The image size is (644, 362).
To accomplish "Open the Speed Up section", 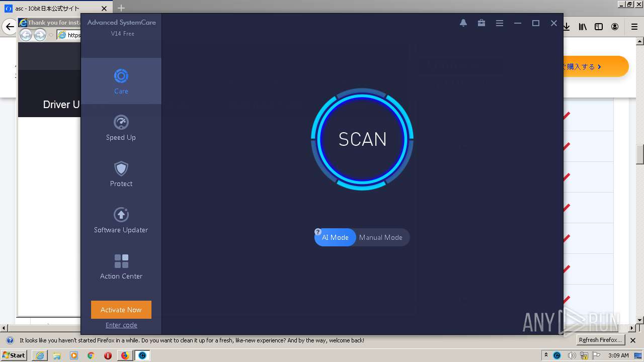I will (121, 128).
